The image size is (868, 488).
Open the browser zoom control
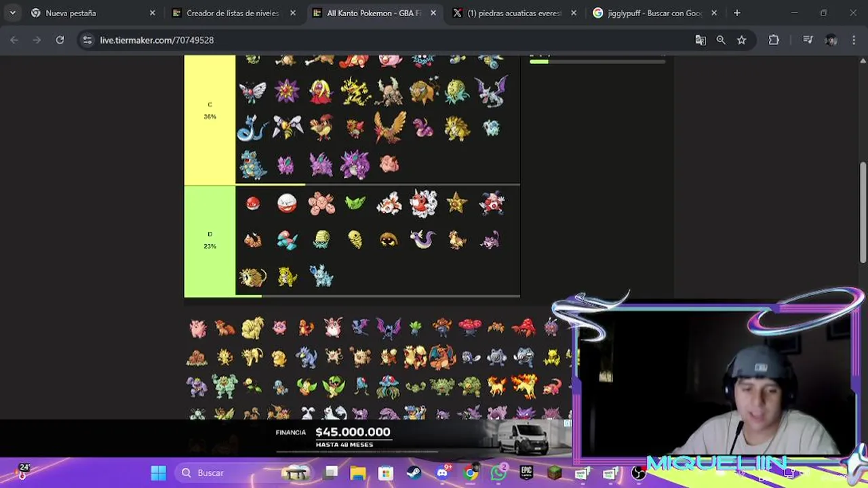[721, 40]
